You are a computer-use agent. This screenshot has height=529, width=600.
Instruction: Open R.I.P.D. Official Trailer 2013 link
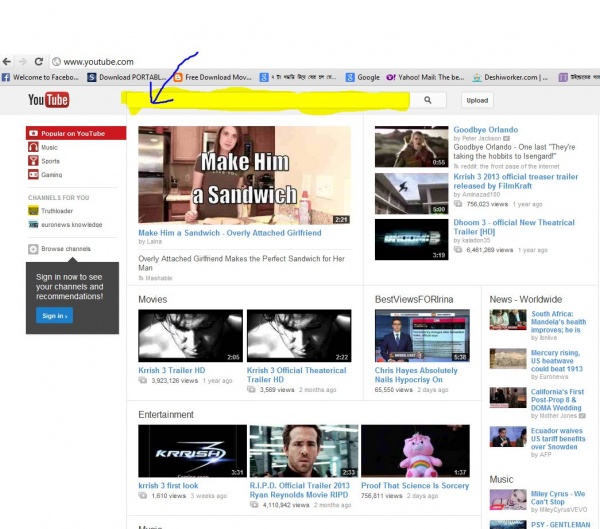[x=300, y=490]
